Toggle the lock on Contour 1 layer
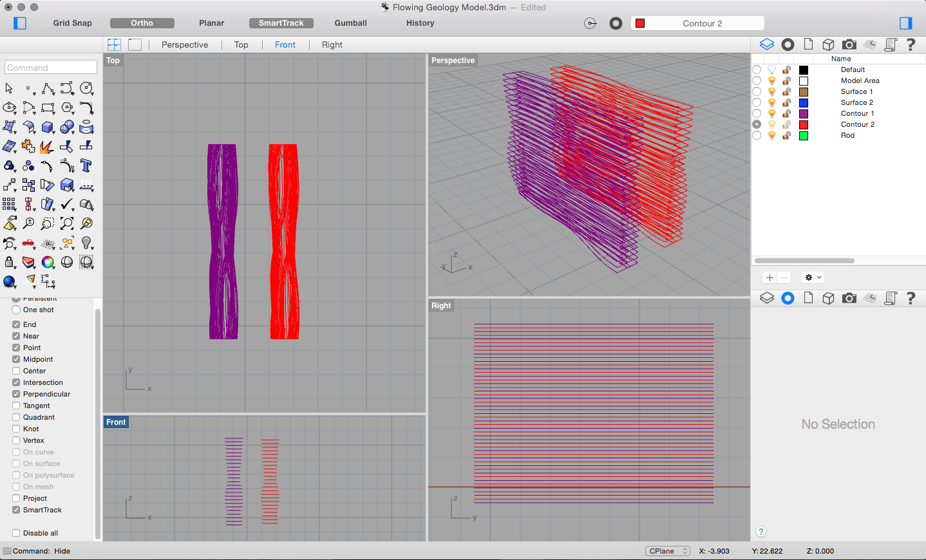 pos(786,113)
